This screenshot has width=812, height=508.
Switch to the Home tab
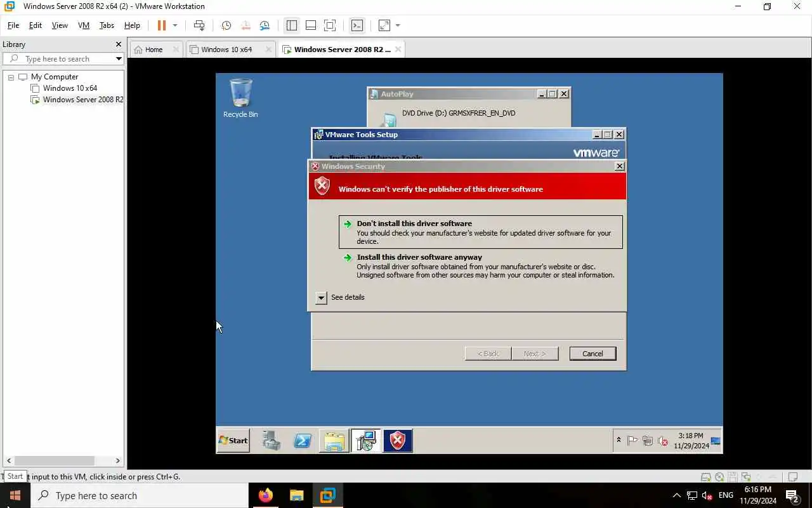coord(154,50)
